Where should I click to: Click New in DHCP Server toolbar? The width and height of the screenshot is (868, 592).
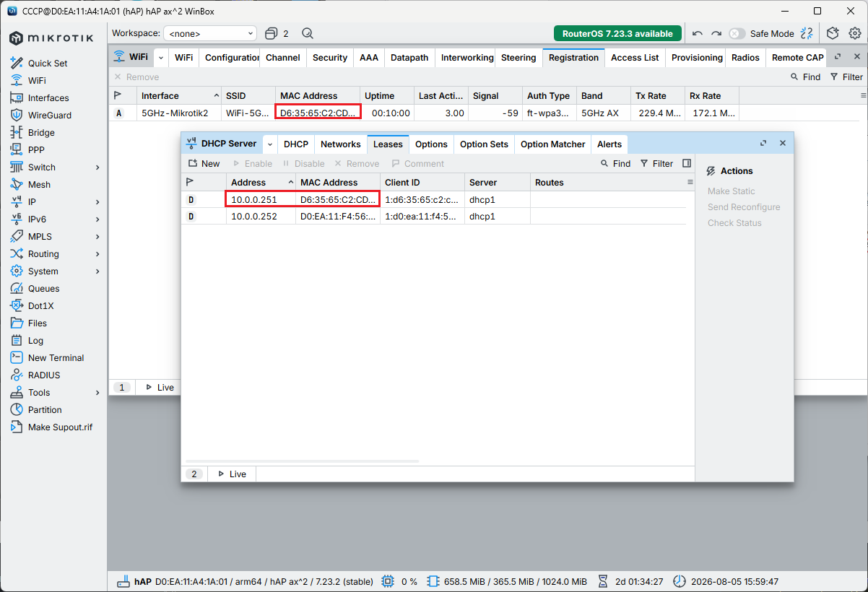[204, 164]
